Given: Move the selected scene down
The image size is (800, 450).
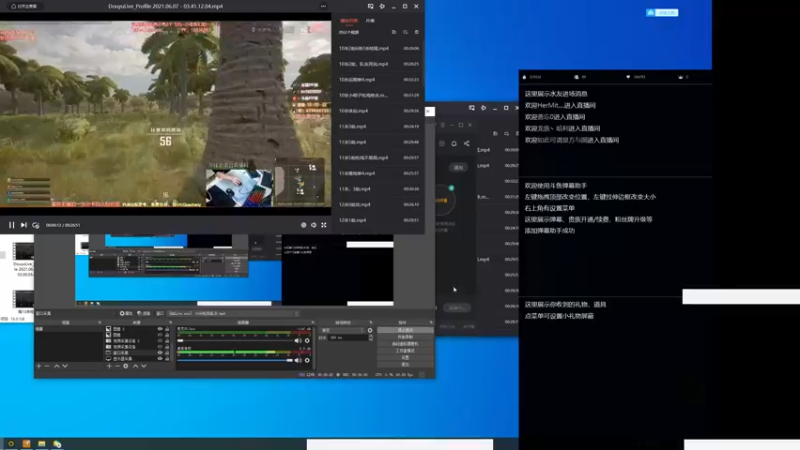Looking at the screenshot, I should [65, 366].
